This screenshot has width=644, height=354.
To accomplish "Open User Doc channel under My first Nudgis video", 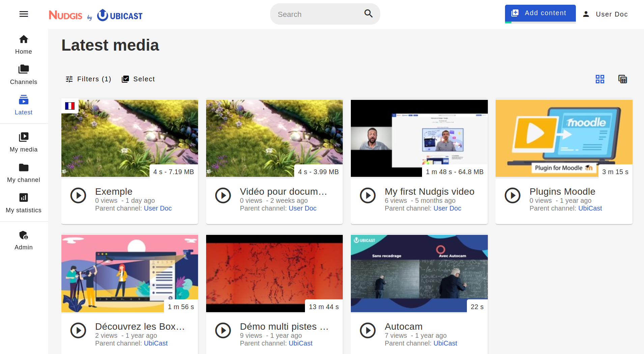I will 447,208.
